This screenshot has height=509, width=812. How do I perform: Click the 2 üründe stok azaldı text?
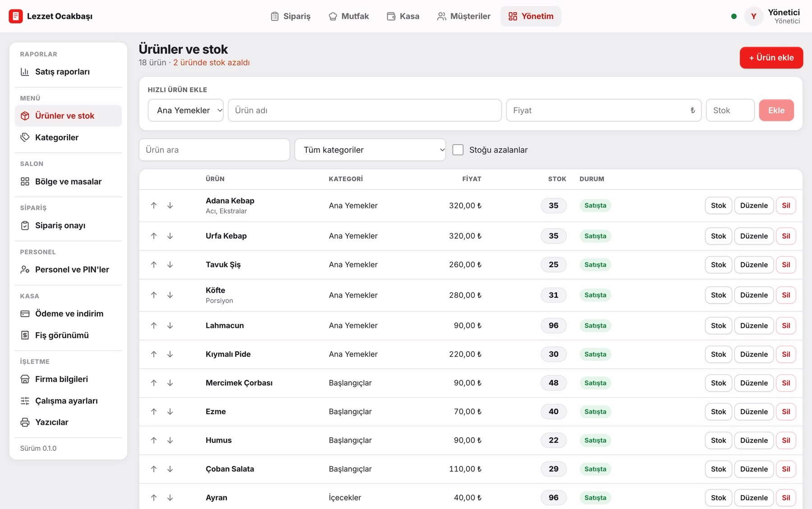212,63
